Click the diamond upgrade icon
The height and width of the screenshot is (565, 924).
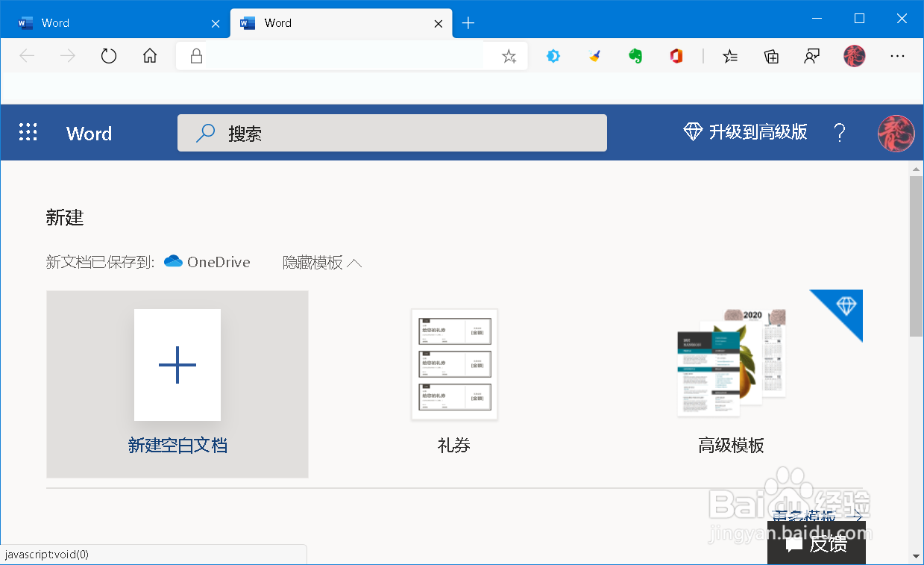[x=693, y=132]
